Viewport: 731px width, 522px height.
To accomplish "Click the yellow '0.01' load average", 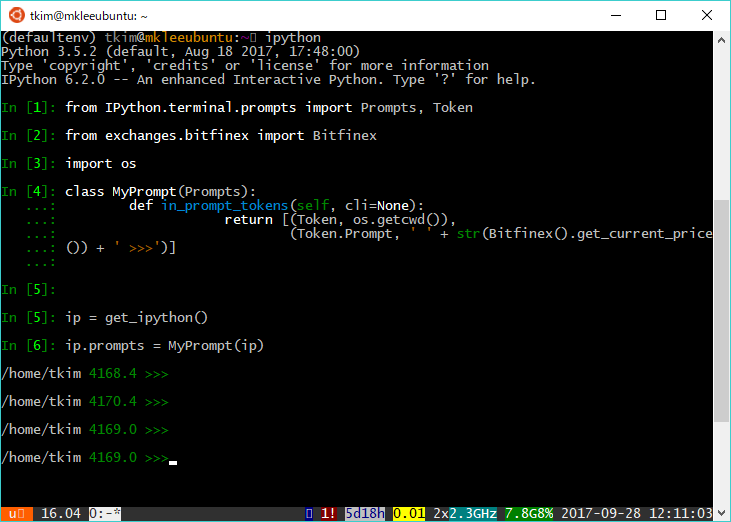I will tap(409, 514).
